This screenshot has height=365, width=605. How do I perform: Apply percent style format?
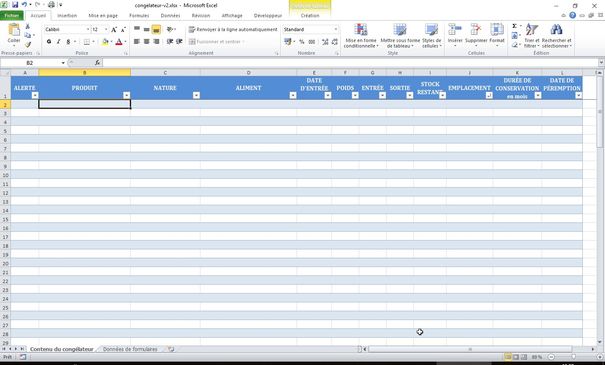(x=302, y=42)
